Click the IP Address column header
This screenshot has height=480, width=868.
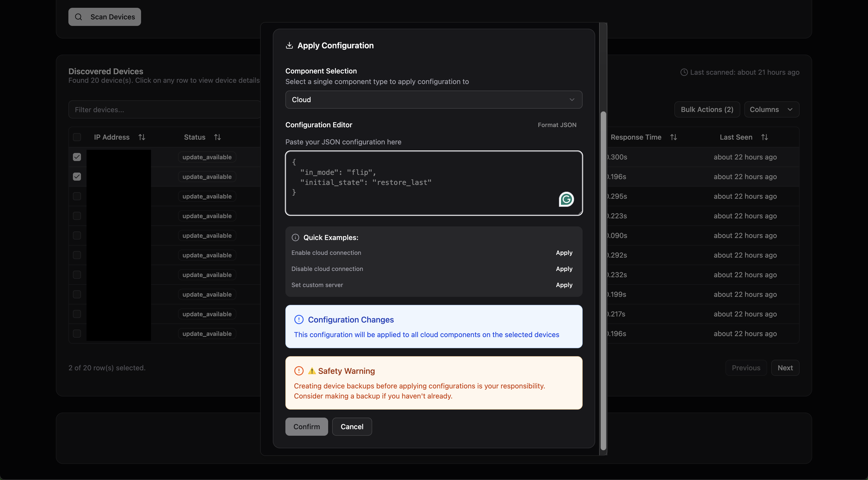coord(112,137)
